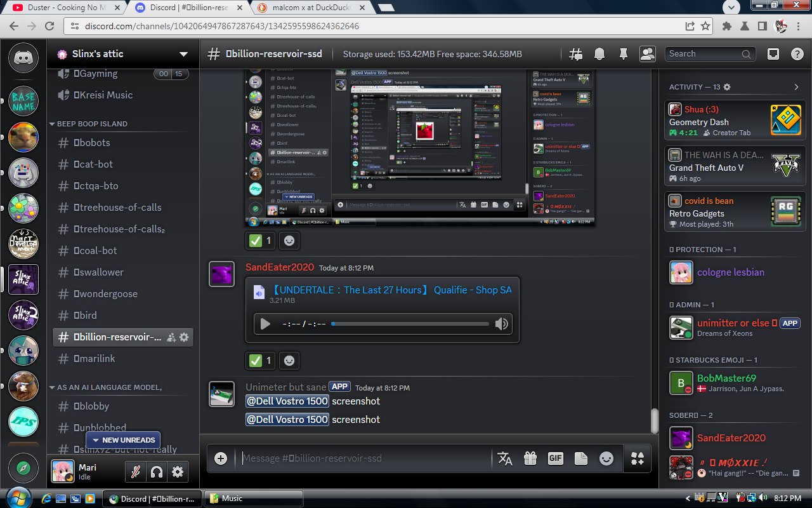
Task: Open the sticker picker
Action: 580,458
